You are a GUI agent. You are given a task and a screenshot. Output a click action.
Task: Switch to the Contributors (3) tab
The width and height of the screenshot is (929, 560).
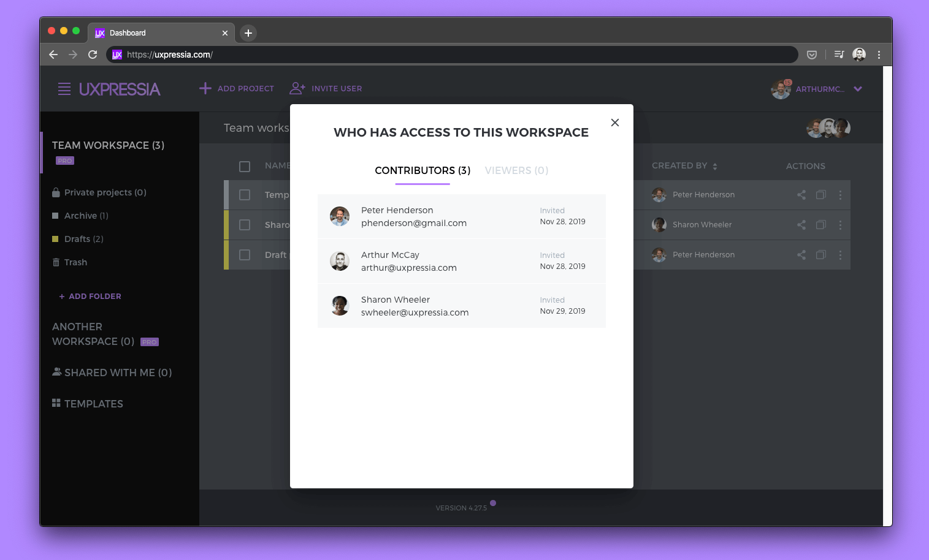[x=422, y=170]
